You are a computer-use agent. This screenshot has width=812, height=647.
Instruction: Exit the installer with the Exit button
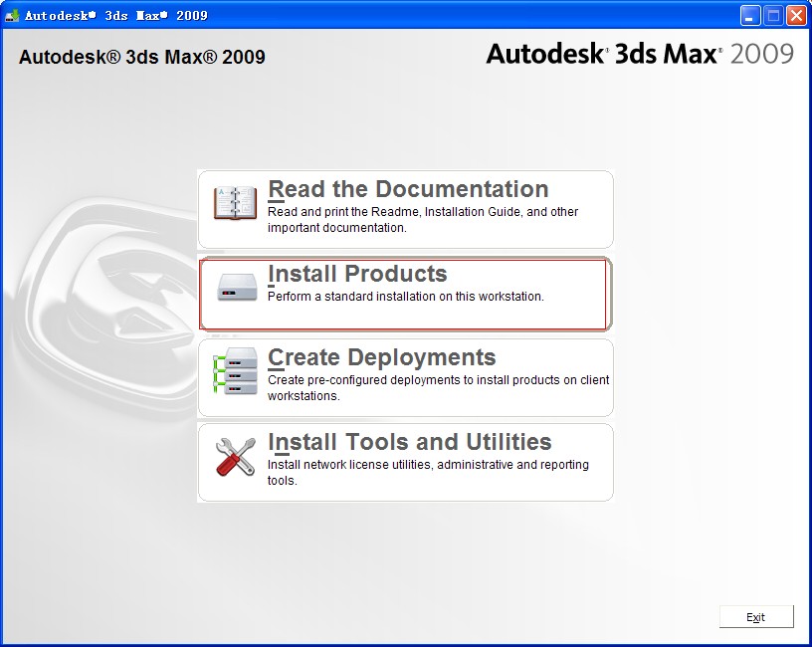756,617
